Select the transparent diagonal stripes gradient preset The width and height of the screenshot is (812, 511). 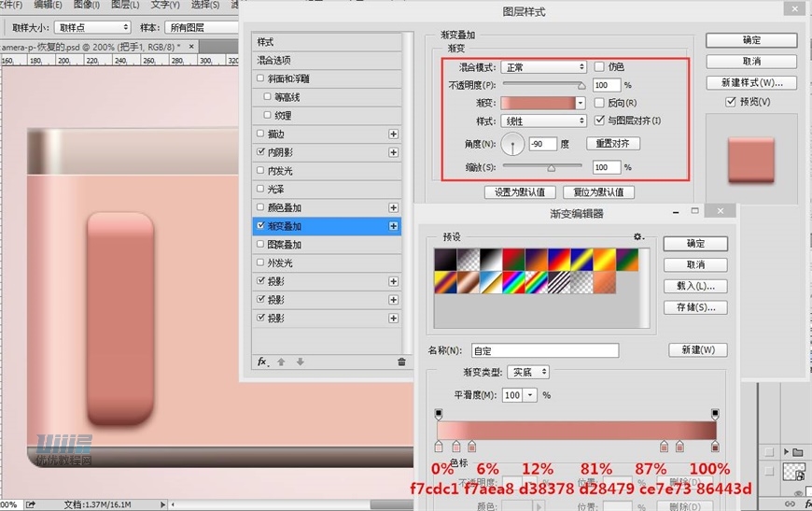tap(559, 282)
